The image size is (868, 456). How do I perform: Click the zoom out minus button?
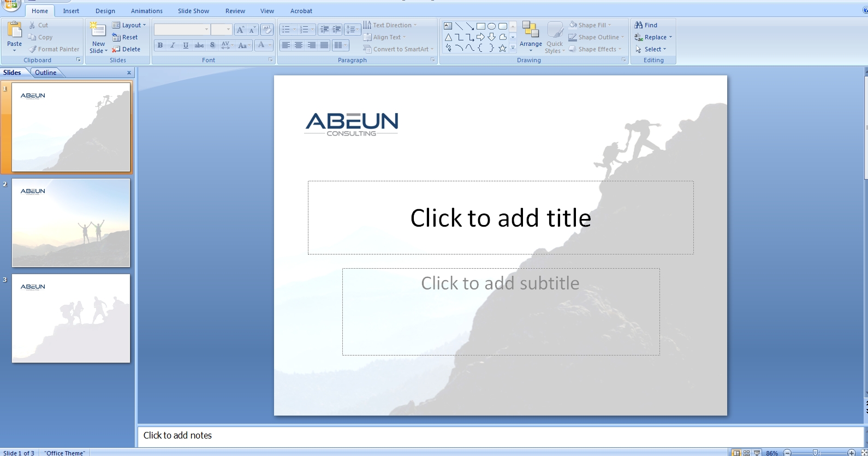pyautogui.click(x=787, y=453)
